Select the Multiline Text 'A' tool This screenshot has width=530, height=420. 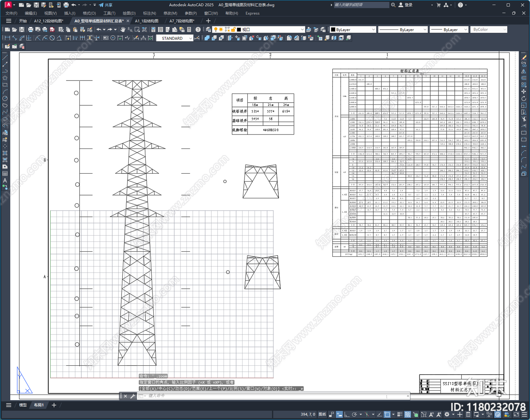pos(5,181)
